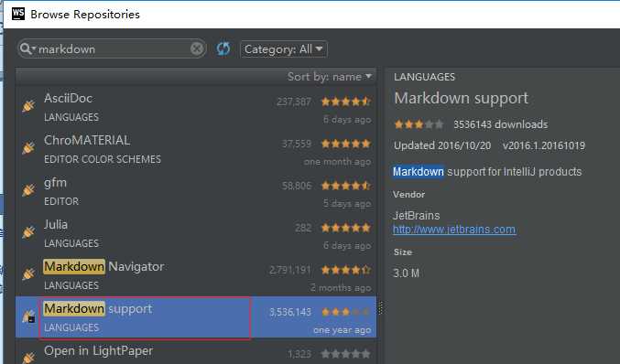Clear the markdown search text

coord(197,49)
